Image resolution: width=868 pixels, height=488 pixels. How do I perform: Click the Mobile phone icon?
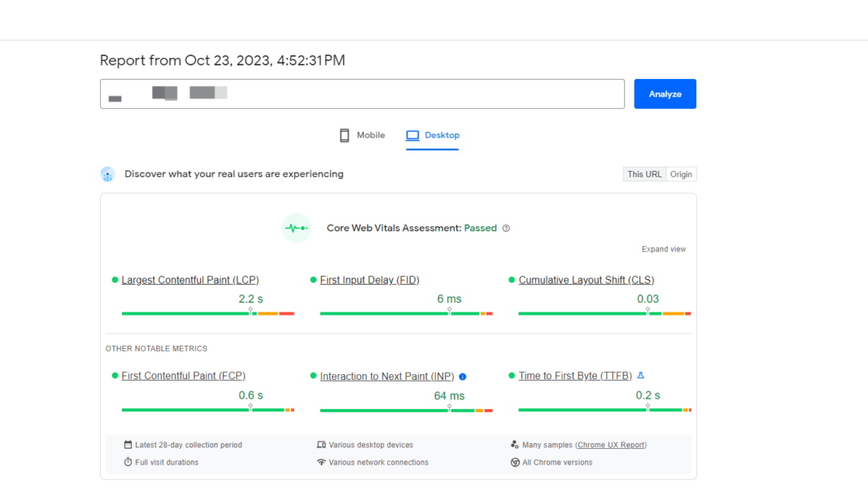pyautogui.click(x=345, y=134)
